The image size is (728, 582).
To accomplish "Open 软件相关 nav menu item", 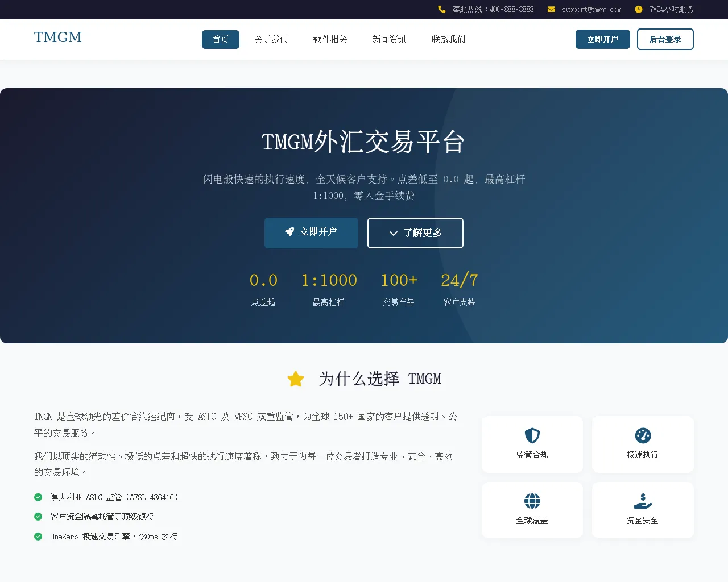I will tap(330, 39).
